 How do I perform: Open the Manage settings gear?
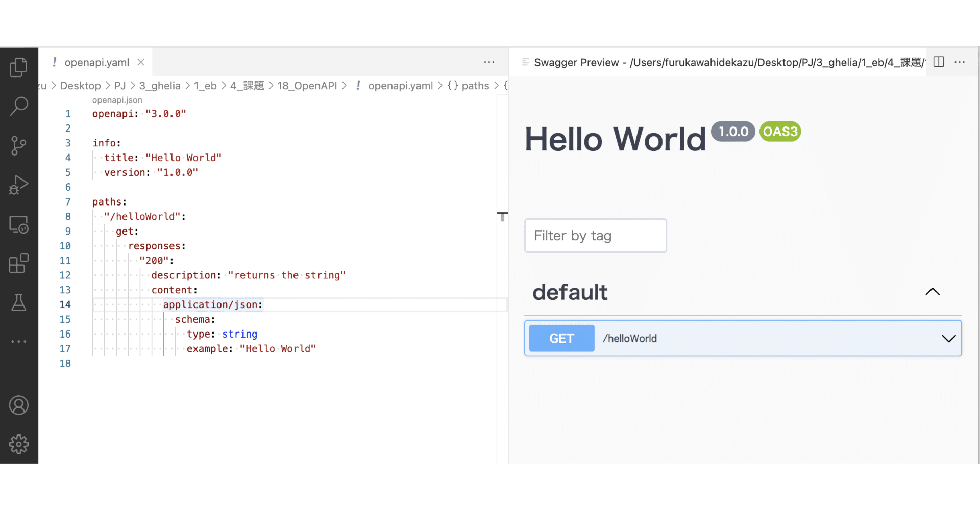(19, 444)
